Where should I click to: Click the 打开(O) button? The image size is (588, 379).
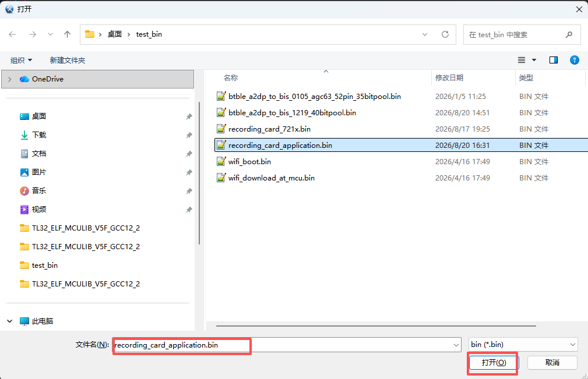coord(494,363)
